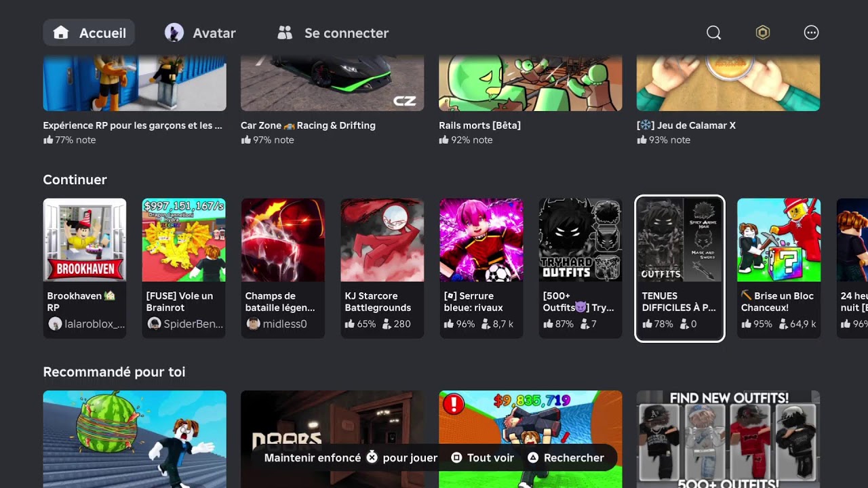Click lalaroblox creator avatar on Brookhaven

point(55,324)
